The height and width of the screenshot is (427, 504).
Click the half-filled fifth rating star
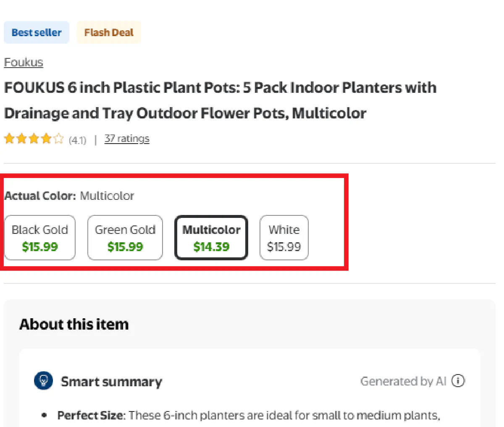58,138
